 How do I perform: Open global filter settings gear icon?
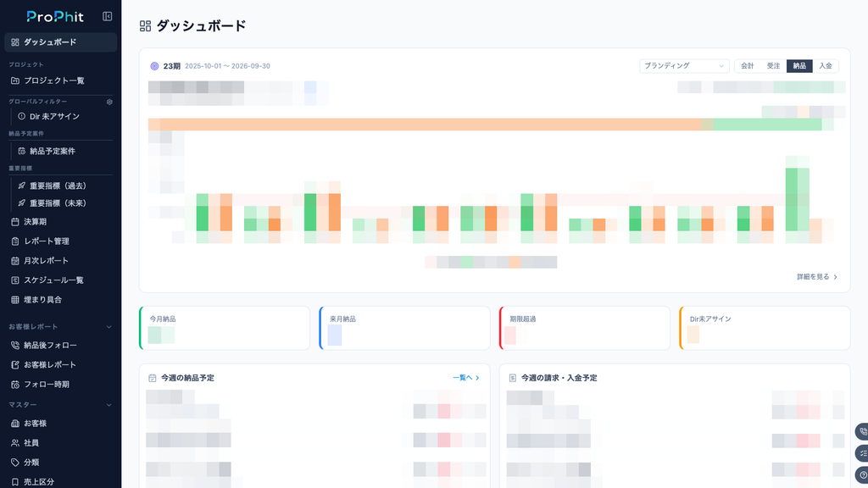click(x=109, y=102)
